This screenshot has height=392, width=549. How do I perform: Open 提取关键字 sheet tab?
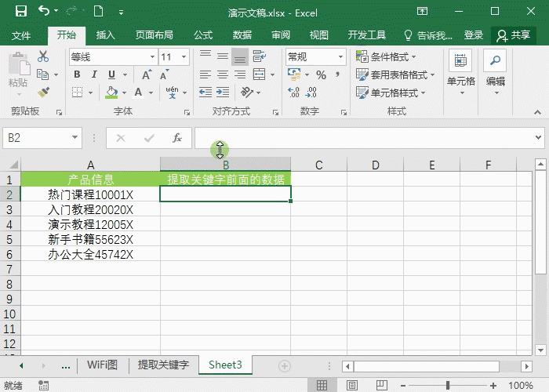pos(163,365)
